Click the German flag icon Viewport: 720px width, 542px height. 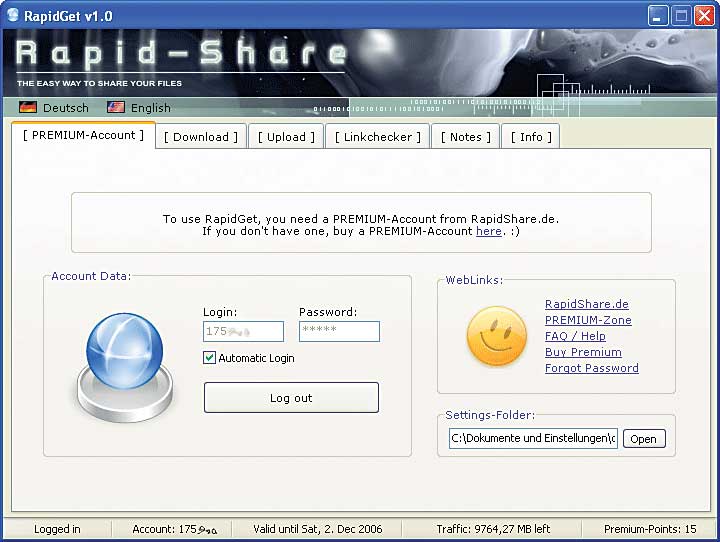28,107
